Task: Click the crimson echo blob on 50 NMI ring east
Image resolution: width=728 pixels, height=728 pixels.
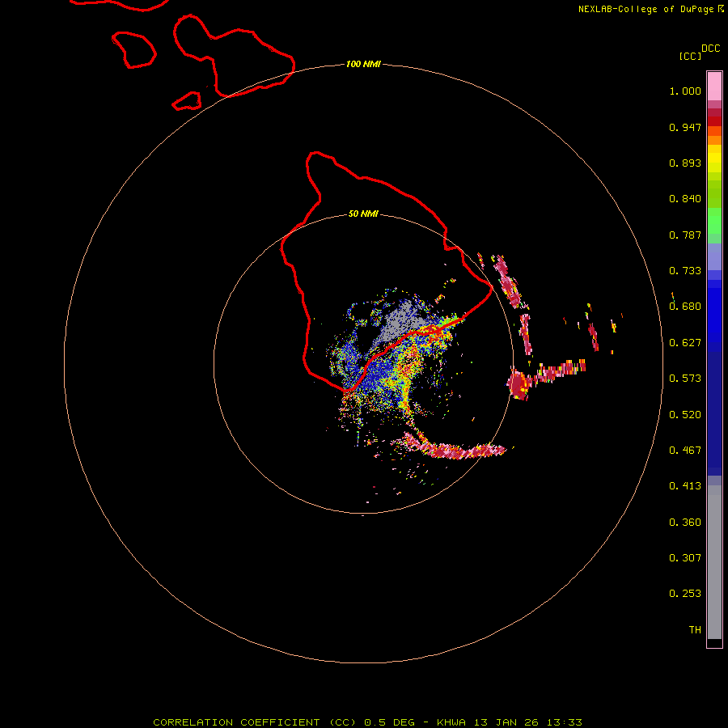Action: tap(519, 384)
